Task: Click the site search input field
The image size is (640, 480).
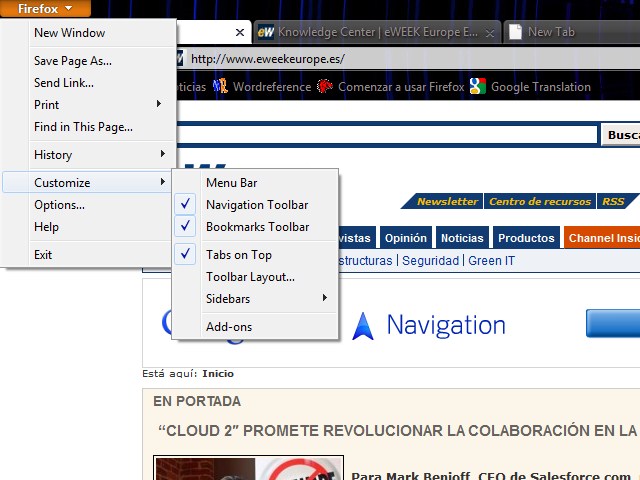Action: [x=387, y=134]
